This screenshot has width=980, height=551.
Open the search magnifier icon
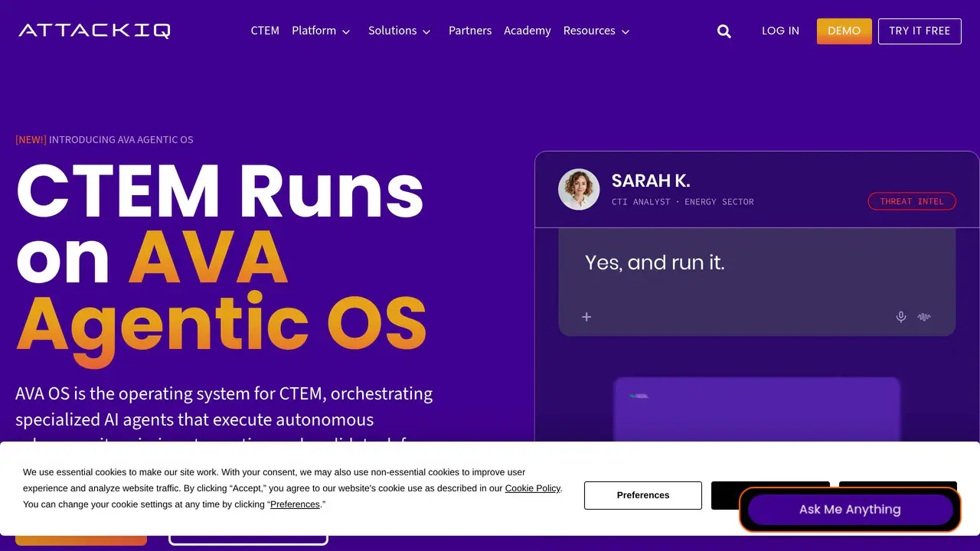tap(724, 31)
